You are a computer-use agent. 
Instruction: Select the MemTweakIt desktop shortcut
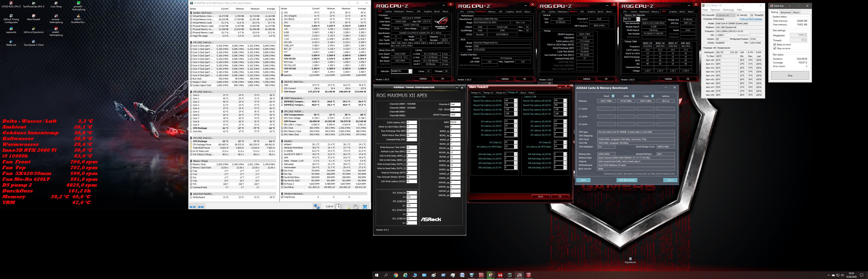point(33,17)
